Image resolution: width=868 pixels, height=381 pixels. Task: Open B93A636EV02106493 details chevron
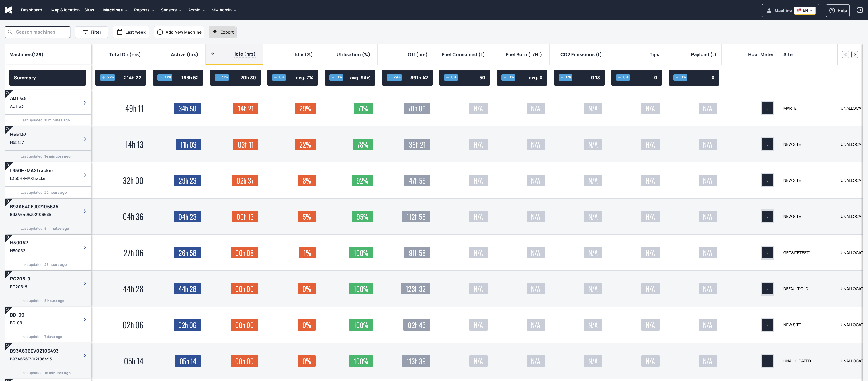pos(85,355)
